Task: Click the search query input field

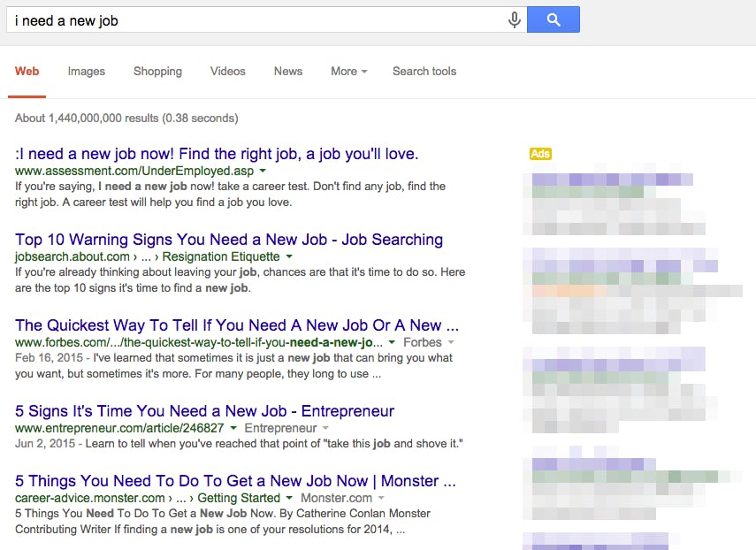Action: pos(256,19)
